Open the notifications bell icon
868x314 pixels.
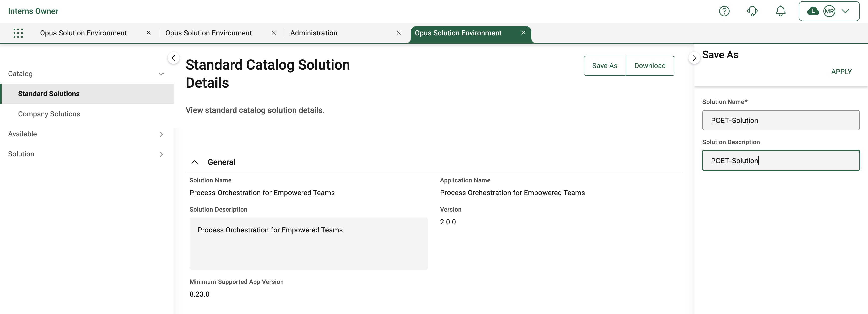point(780,11)
